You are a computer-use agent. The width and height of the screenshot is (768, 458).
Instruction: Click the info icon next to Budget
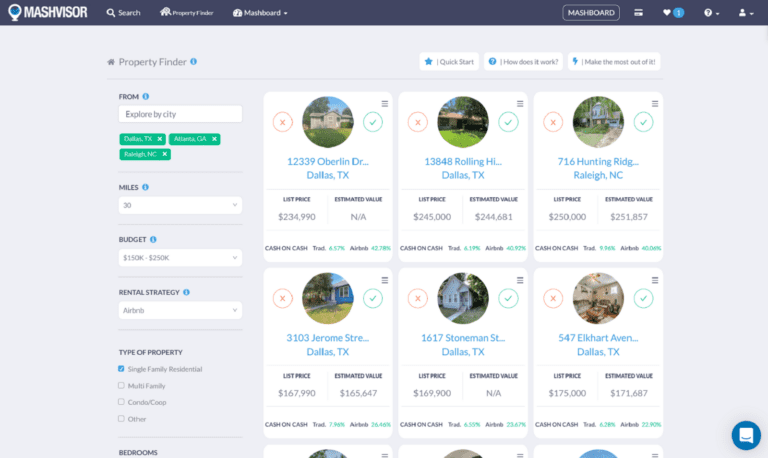[153, 240]
